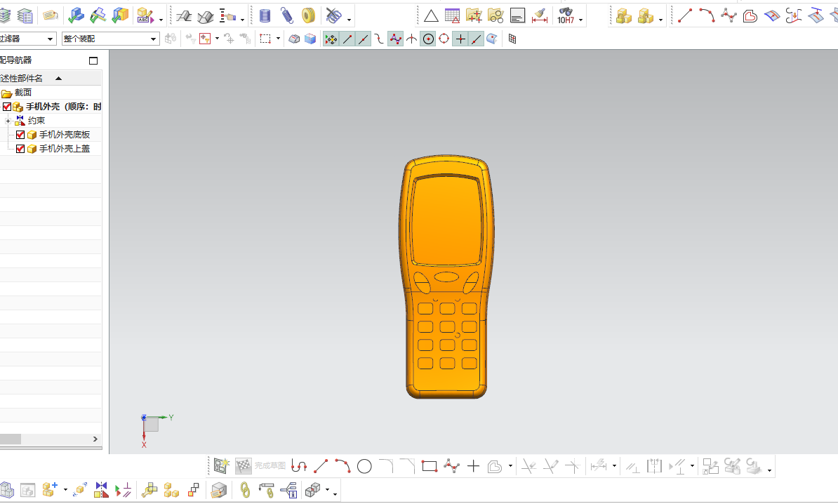Select the point plus sketch tool
Image resolution: width=838 pixels, height=504 pixels.
(x=473, y=467)
